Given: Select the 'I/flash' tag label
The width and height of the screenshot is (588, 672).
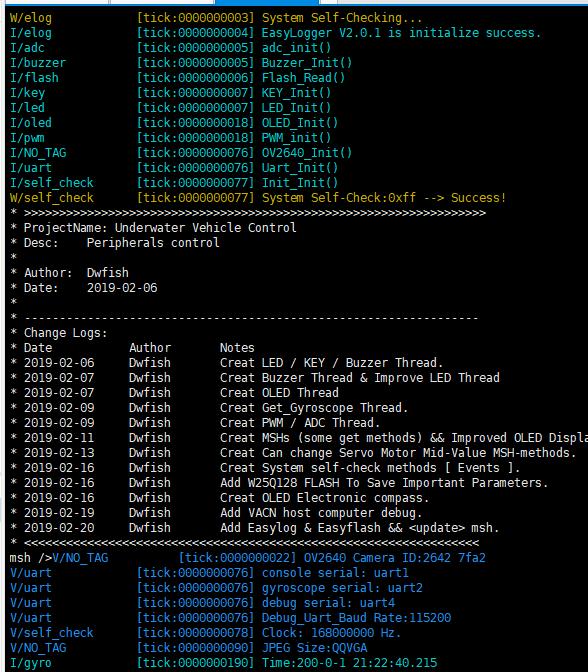Looking at the screenshot, I should [34, 78].
